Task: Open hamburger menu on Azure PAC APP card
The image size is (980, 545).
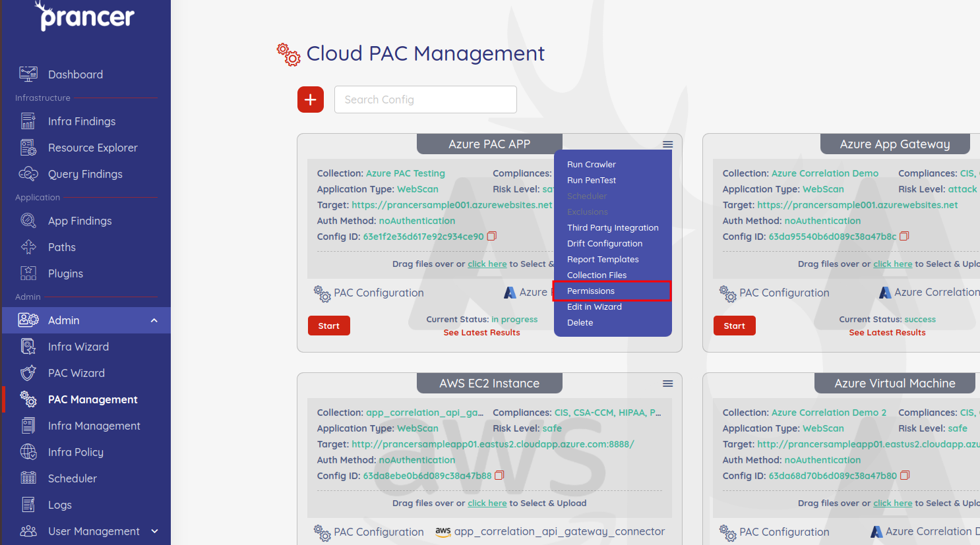Action: pos(667,144)
